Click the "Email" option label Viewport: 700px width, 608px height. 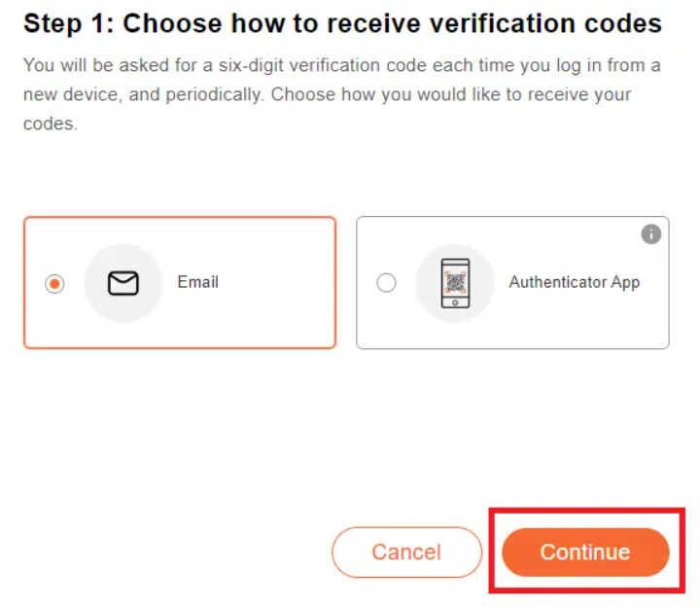click(197, 282)
